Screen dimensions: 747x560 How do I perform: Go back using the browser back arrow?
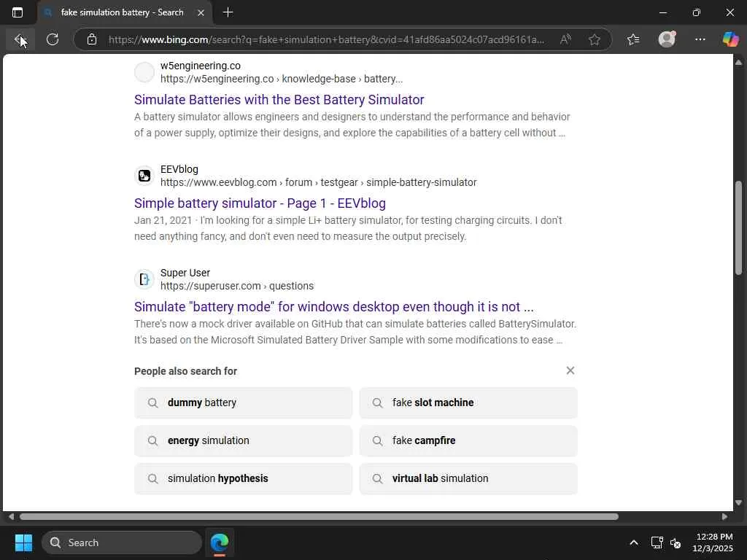pos(20,39)
